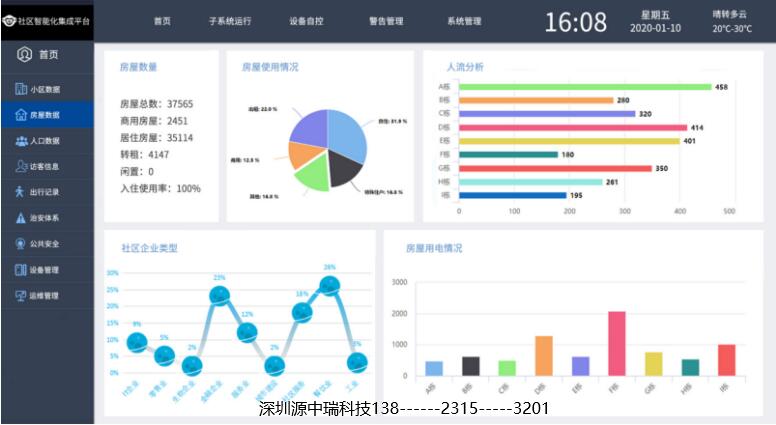Click the 9% first data point
The width and height of the screenshot is (776, 425).
point(137,342)
